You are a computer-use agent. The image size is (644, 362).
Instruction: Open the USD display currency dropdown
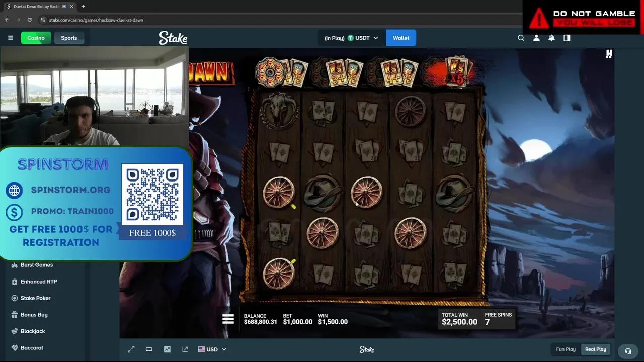click(x=212, y=349)
